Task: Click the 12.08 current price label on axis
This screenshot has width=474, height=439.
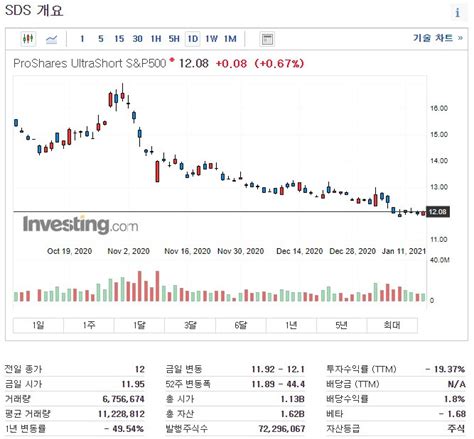Action: coord(438,212)
